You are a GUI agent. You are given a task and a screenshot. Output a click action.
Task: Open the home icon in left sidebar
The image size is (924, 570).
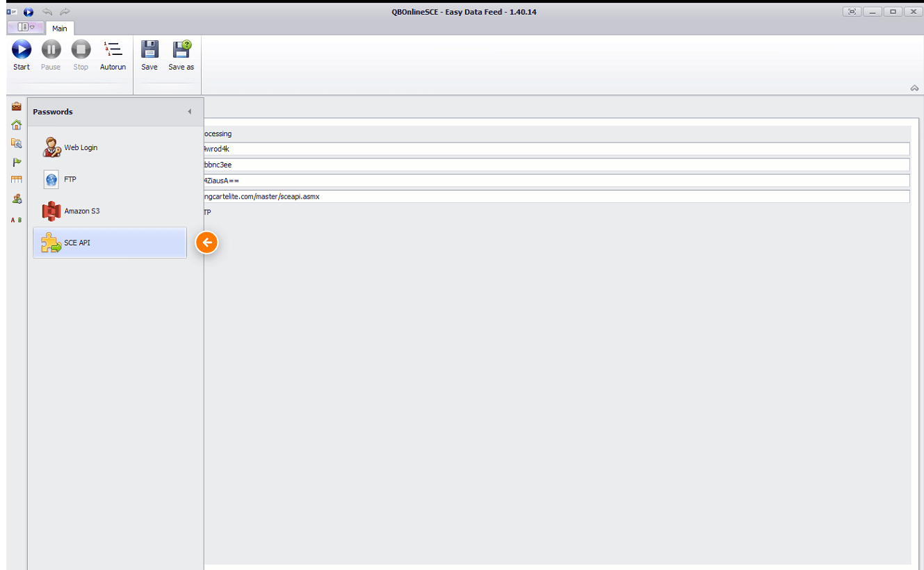(16, 125)
